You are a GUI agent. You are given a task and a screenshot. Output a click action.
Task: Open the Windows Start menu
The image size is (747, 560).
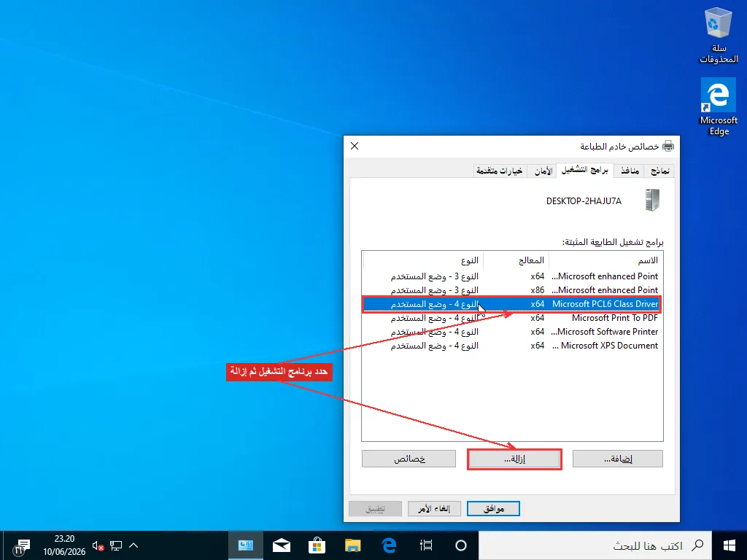point(729,545)
